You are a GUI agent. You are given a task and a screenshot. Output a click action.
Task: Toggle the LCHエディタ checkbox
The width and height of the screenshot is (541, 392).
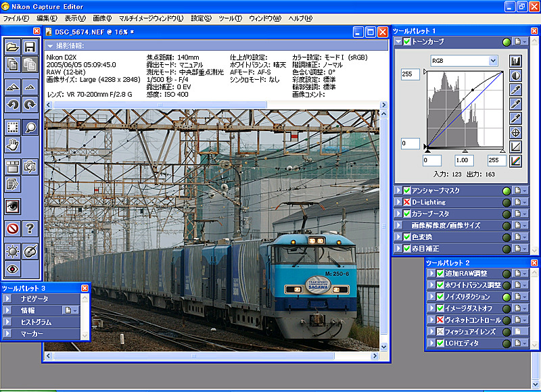(440, 343)
